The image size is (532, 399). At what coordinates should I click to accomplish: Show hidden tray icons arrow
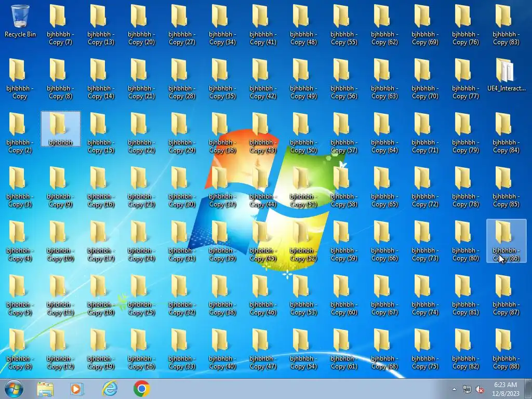[x=454, y=389]
